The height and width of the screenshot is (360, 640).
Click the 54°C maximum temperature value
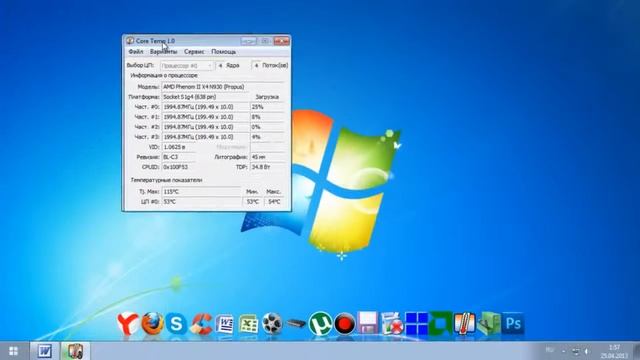(x=274, y=202)
